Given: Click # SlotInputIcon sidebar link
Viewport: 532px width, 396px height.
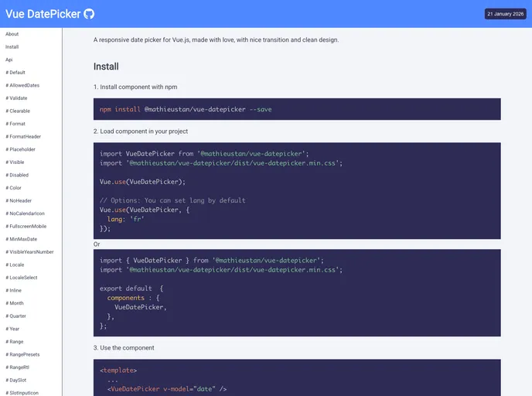Looking at the screenshot, I should (22, 393).
